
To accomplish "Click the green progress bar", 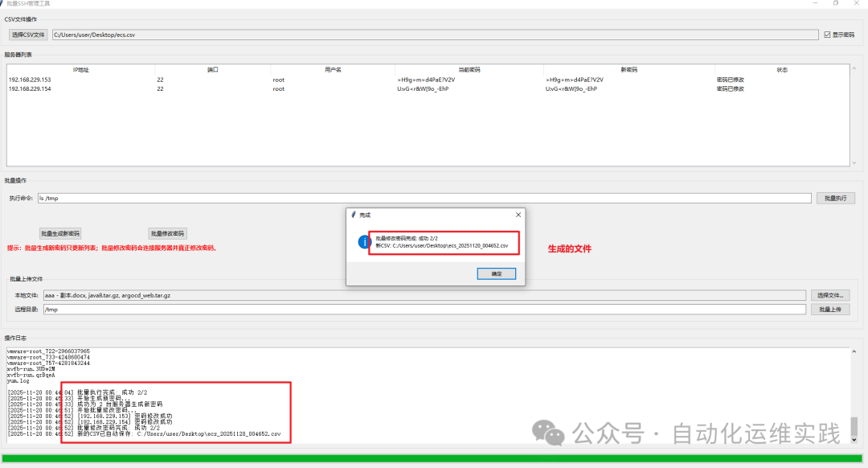I will [x=432, y=458].
